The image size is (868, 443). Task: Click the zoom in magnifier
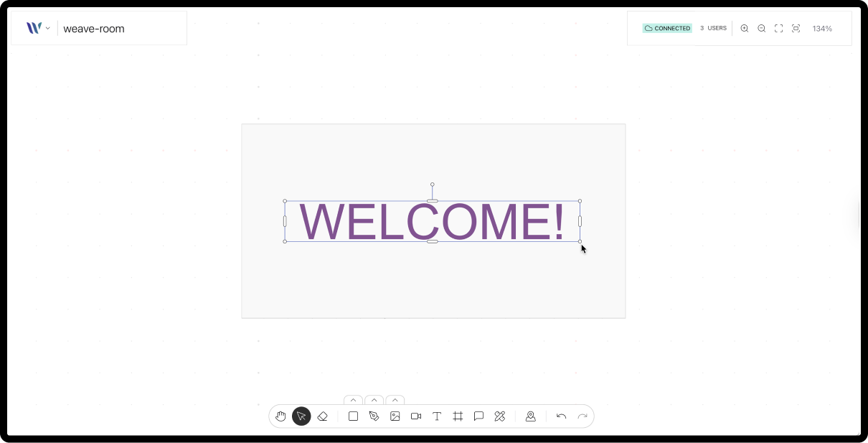point(744,29)
